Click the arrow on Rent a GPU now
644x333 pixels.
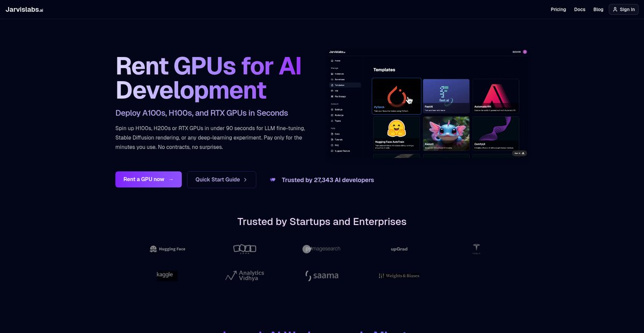pyautogui.click(x=171, y=179)
